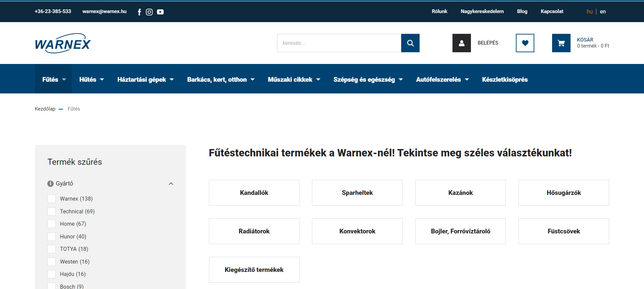Open the Nagykereskedelem page
This screenshot has width=644, height=289.
(482, 11)
